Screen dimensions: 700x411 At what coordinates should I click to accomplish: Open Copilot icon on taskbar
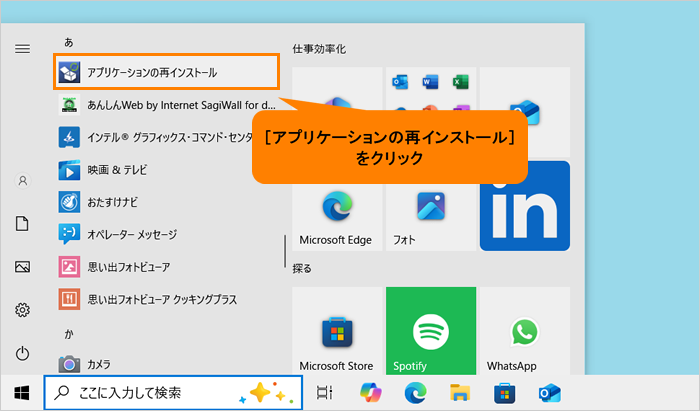(371, 393)
